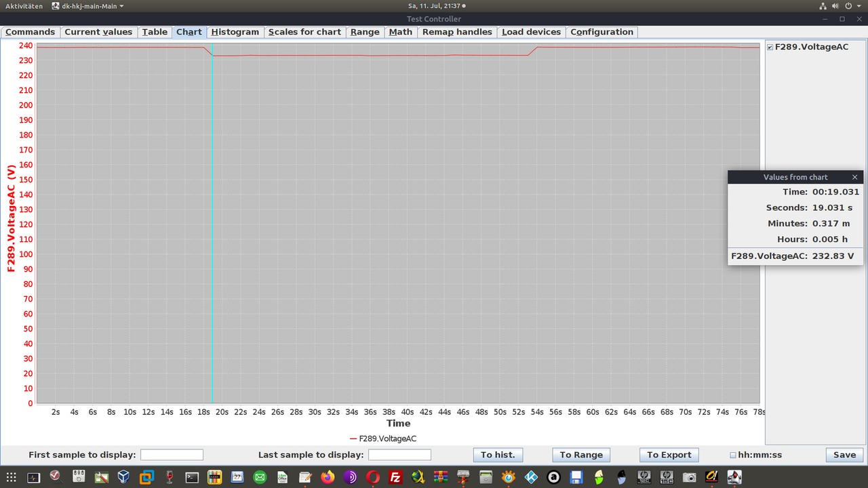Open the Terminal from the dock
This screenshot has height=488, width=868.
(192, 478)
